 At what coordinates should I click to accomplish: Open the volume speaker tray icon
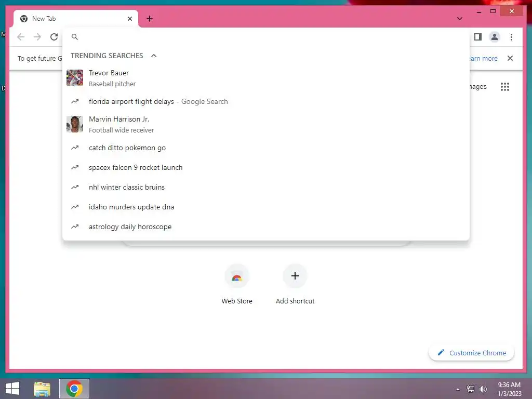point(483,389)
